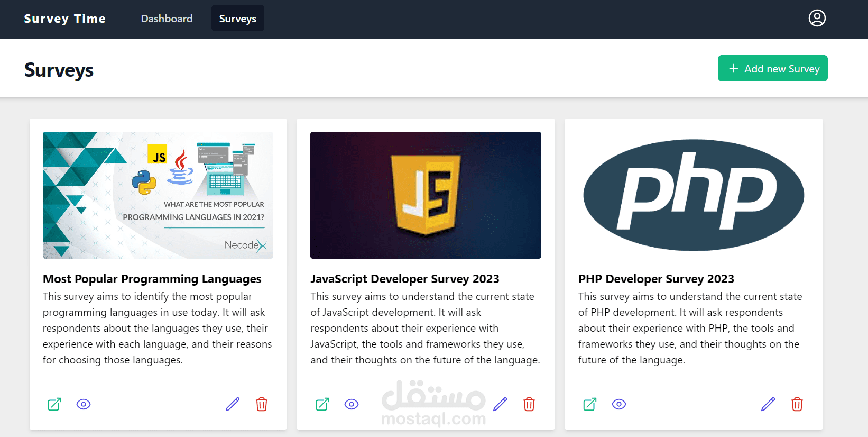Open the programming languages 2021 thumbnail image
The height and width of the screenshot is (437, 868).
158,195
